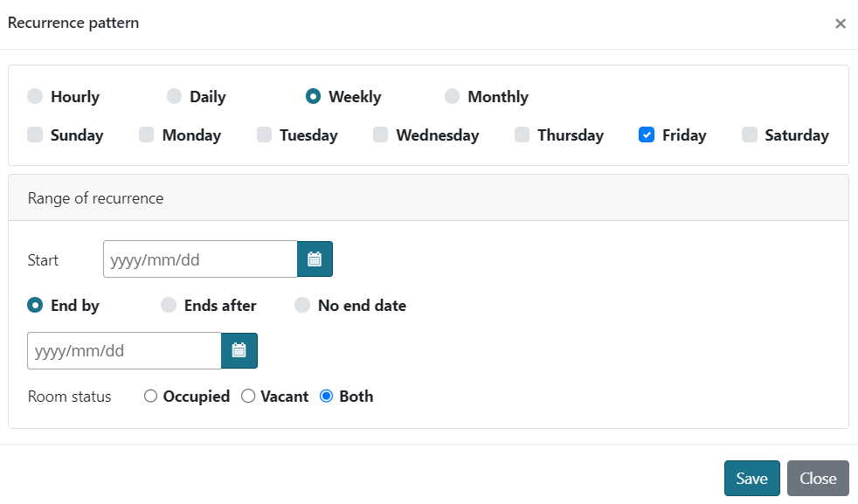Choose the Monthly recurrence pattern
The image size is (858, 504).
[x=452, y=96]
